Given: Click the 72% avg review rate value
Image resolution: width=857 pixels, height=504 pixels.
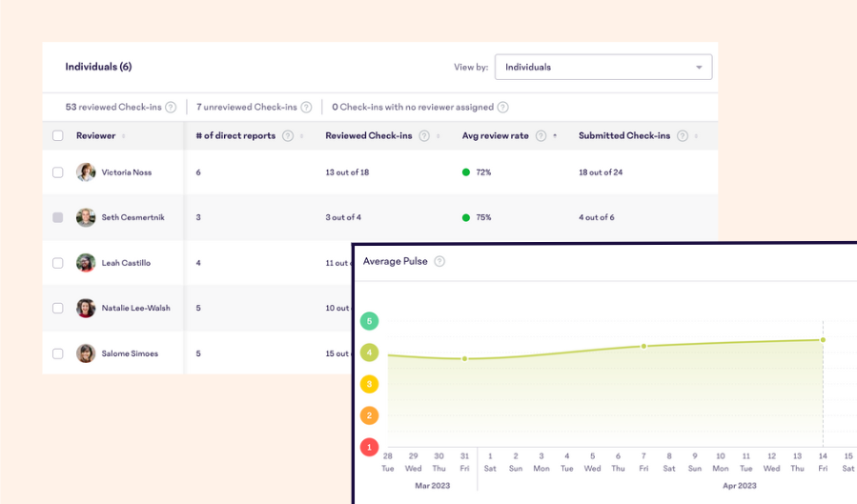Looking at the screenshot, I should click(483, 172).
